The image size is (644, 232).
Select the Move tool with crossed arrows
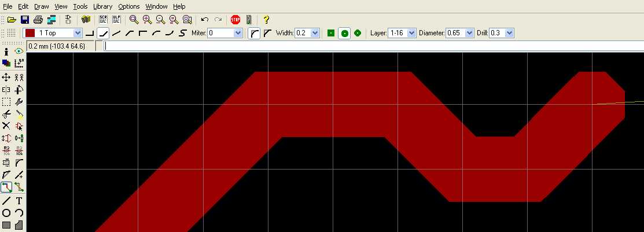(6, 77)
